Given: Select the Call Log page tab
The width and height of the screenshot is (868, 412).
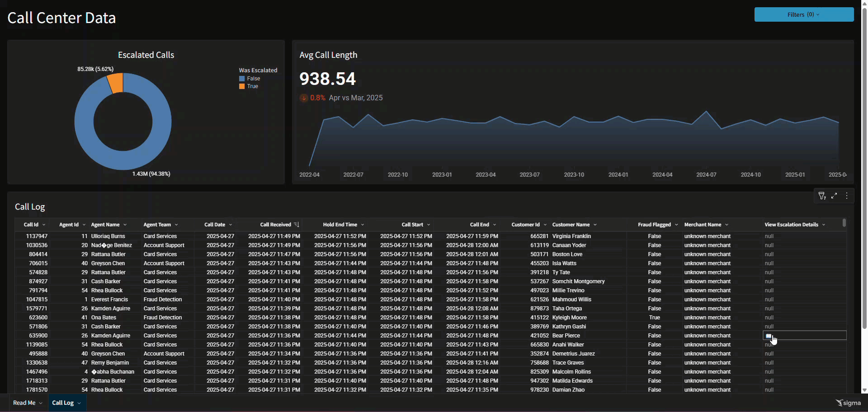Looking at the screenshot, I should coord(63,403).
